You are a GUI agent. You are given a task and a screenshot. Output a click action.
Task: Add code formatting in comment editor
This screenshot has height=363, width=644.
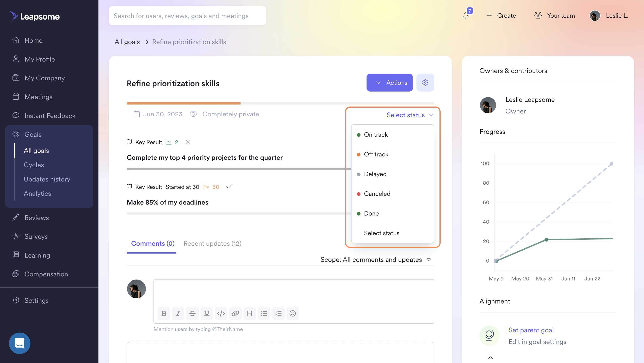221,313
